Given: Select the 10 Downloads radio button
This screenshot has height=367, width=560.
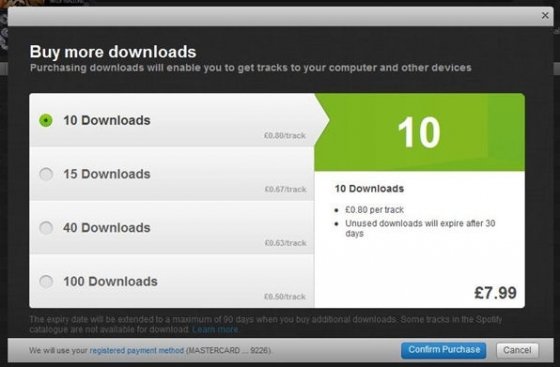Looking at the screenshot, I should pyautogui.click(x=46, y=120).
